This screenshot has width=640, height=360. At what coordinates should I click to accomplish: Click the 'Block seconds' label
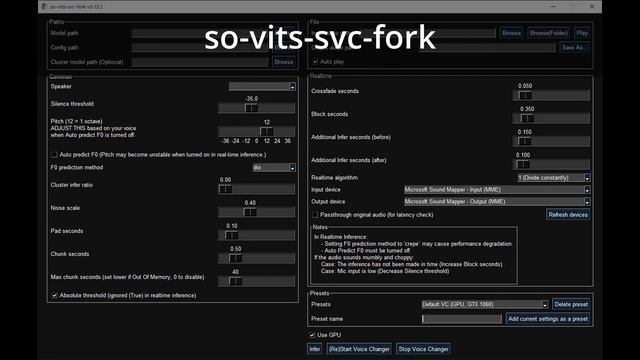[330, 114]
